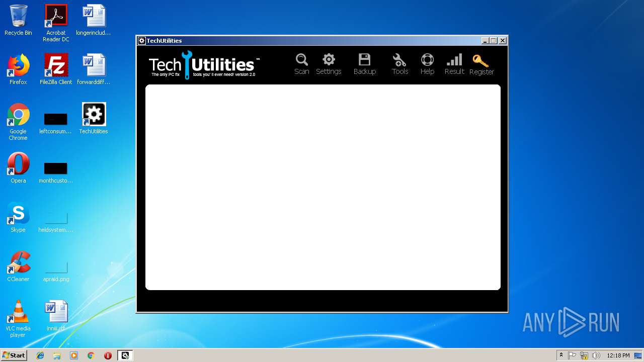Click the 12:18 PM clock

(618, 355)
